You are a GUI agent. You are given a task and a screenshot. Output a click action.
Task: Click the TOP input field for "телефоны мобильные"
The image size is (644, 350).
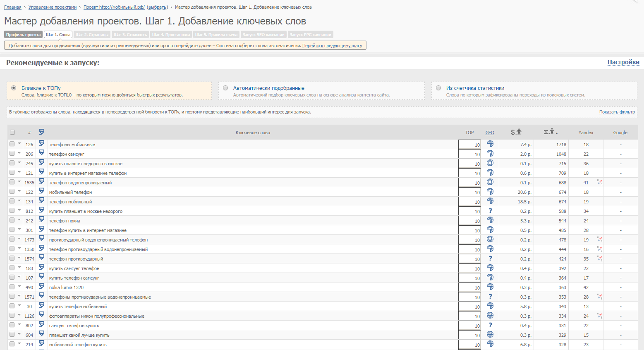coord(469,144)
